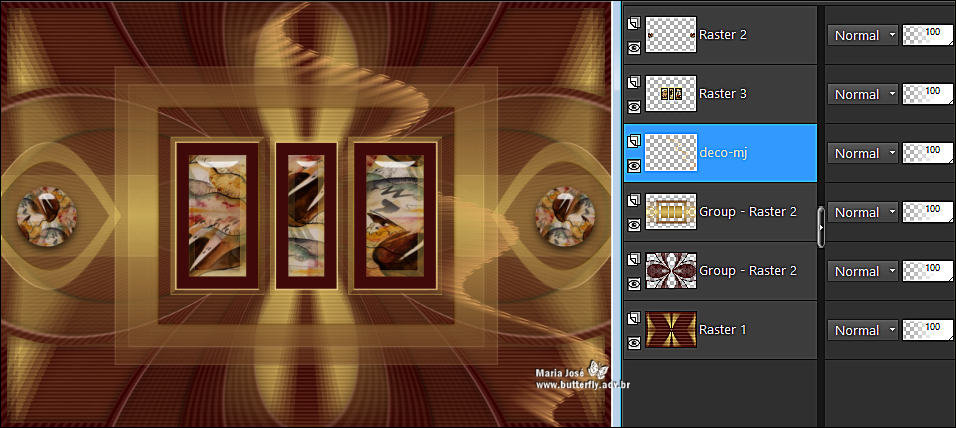Image resolution: width=956 pixels, height=428 pixels.
Task: Open blend mode dropdown for maroon Group - Raster 2
Action: click(863, 271)
